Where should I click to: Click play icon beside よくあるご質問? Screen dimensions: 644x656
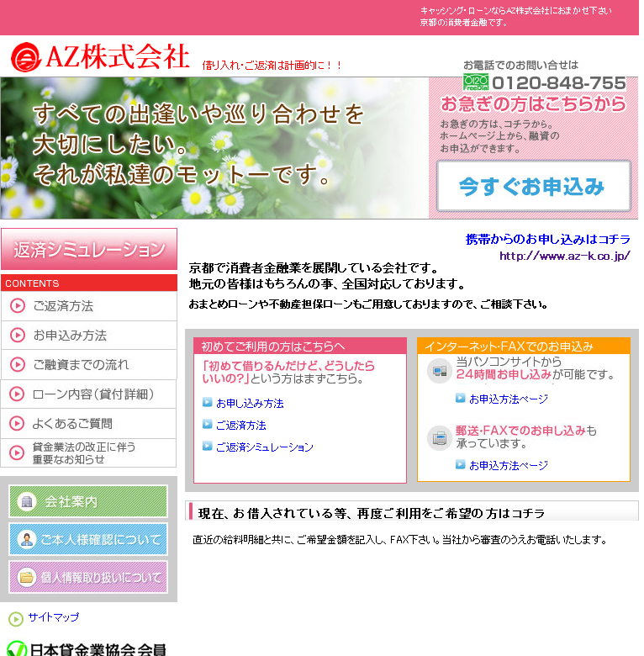[17, 423]
